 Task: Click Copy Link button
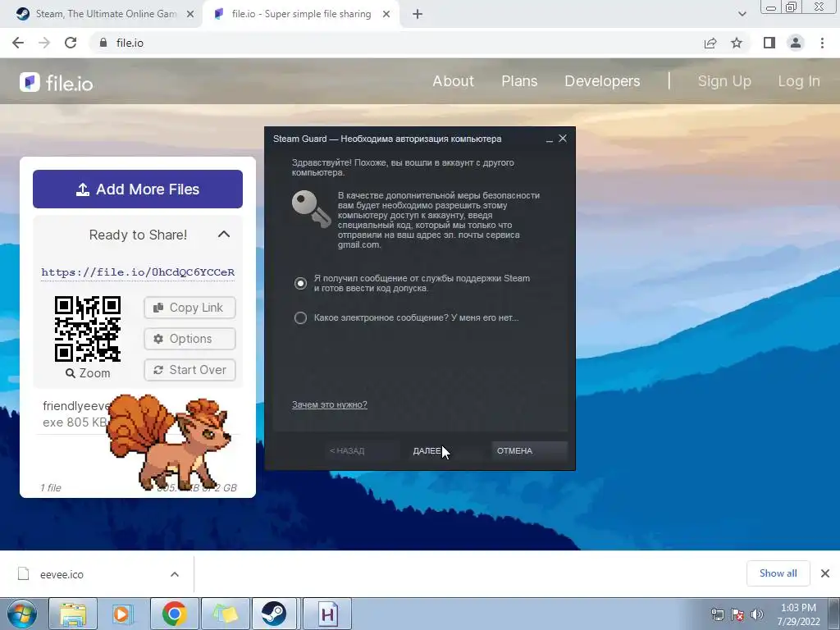coord(189,308)
